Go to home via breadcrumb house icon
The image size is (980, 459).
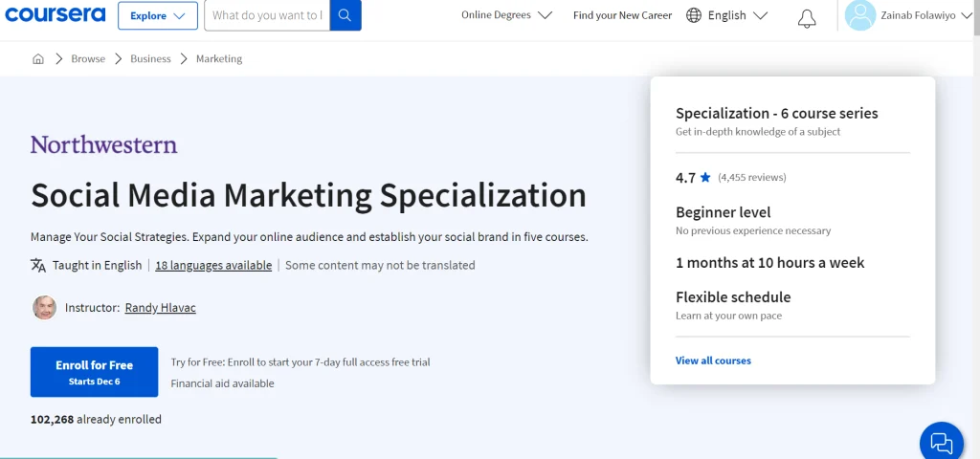coord(38,58)
